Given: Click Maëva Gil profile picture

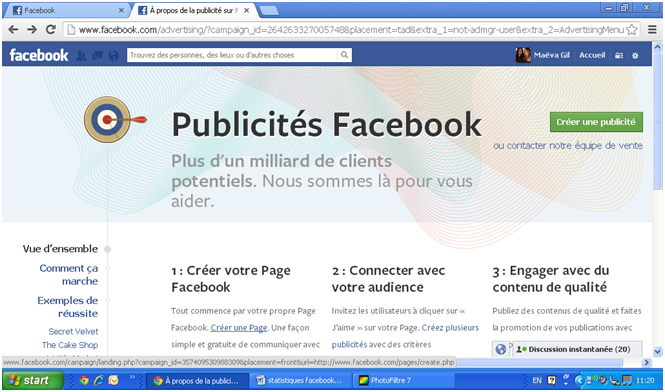Looking at the screenshot, I should tap(523, 55).
